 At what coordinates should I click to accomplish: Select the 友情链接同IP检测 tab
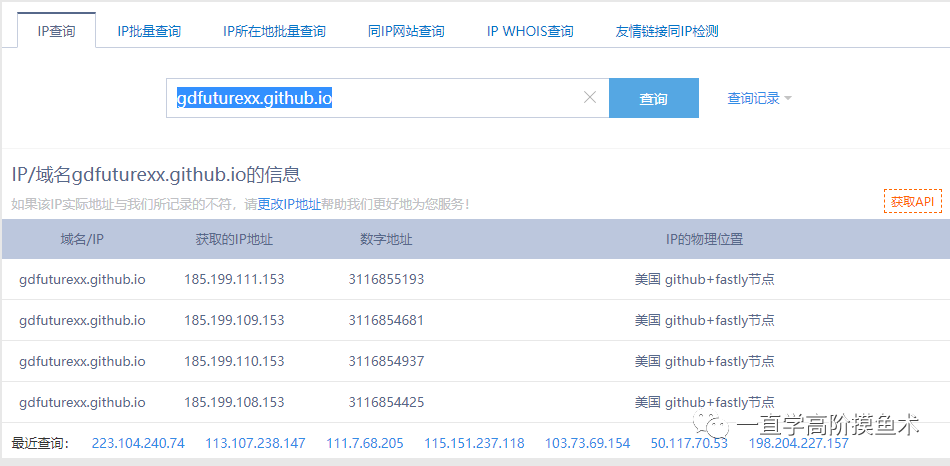[x=667, y=32]
